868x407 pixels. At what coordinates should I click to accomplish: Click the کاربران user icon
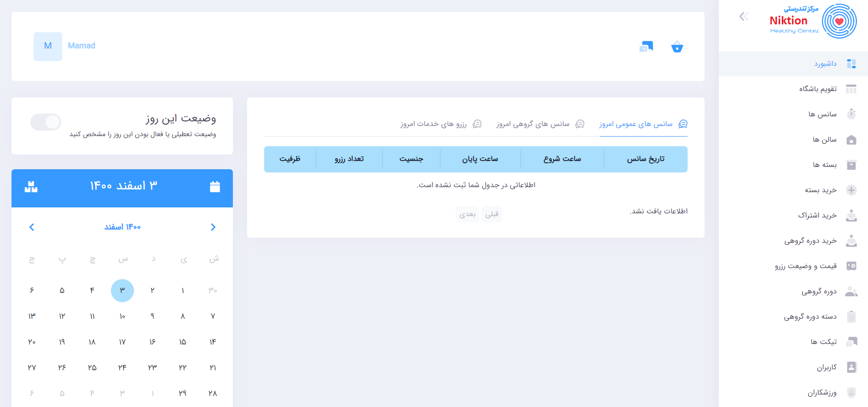pyautogui.click(x=851, y=367)
